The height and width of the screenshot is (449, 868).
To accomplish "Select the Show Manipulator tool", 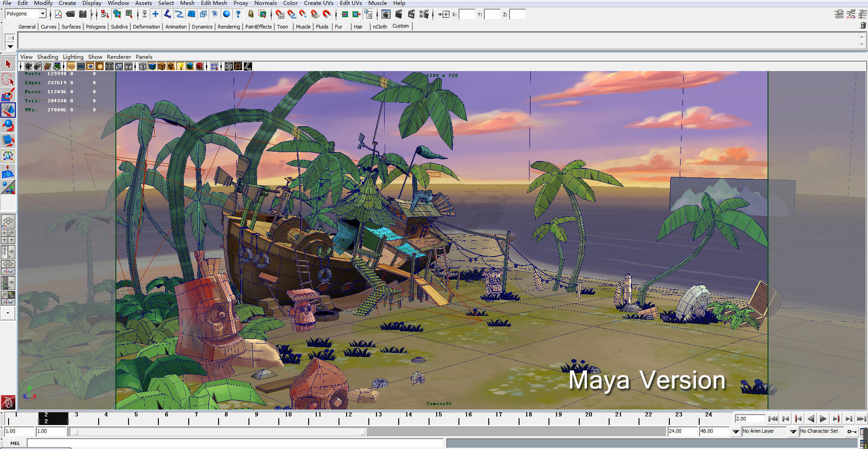I will [x=8, y=187].
